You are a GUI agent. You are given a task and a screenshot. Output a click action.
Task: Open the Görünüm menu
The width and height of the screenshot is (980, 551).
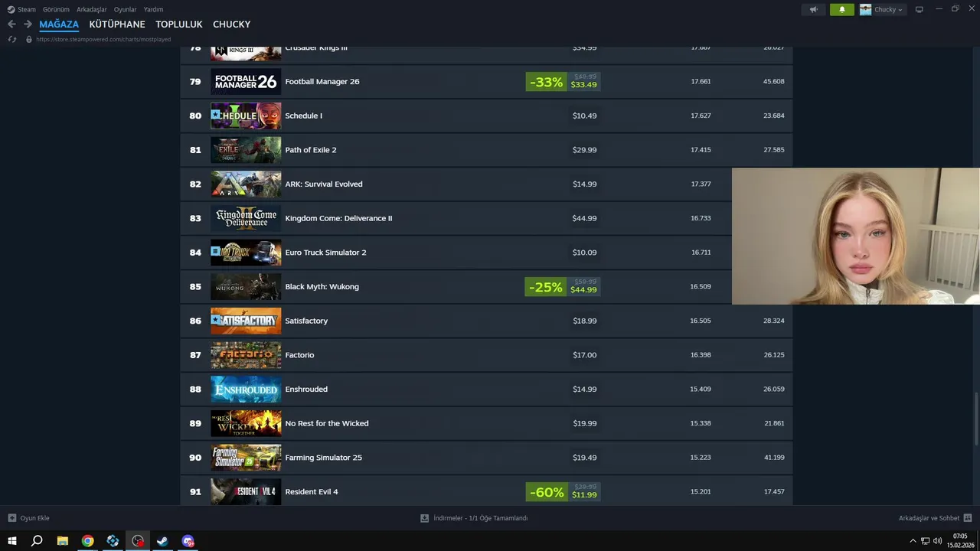(x=56, y=9)
